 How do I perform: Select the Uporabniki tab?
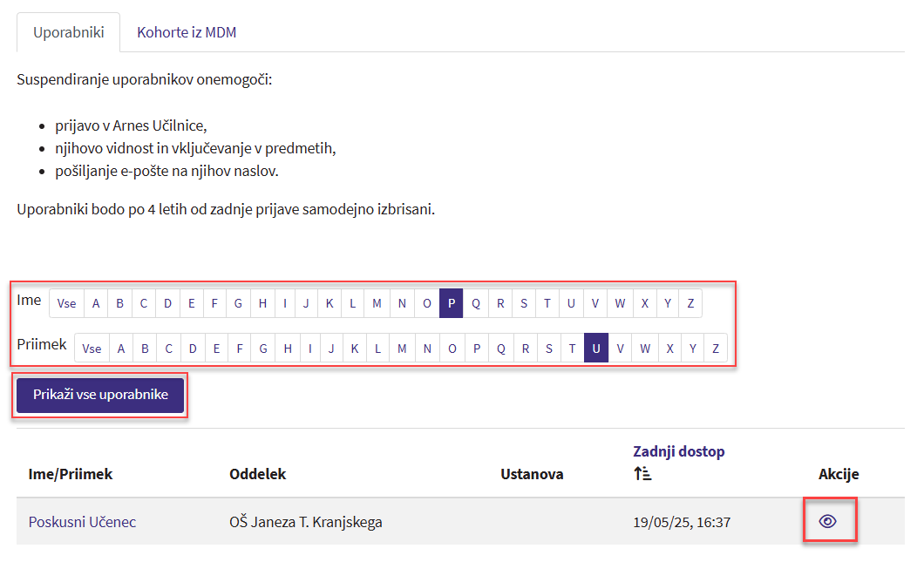69,32
